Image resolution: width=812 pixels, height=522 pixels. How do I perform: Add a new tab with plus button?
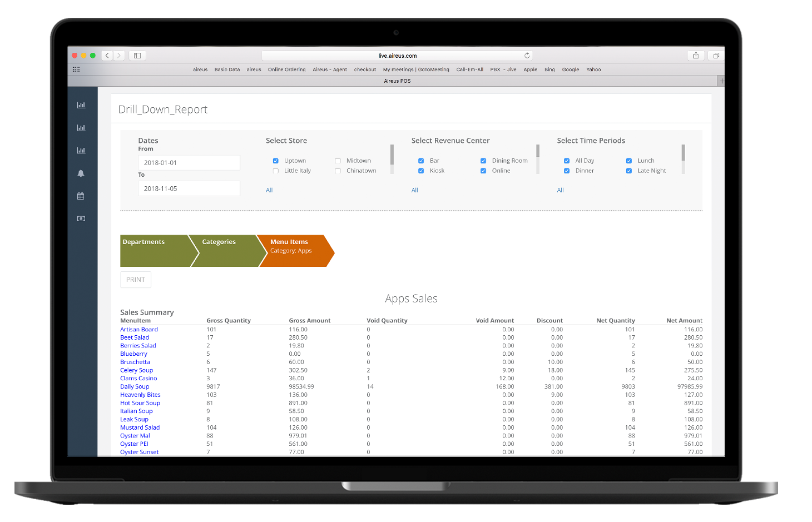click(x=722, y=81)
